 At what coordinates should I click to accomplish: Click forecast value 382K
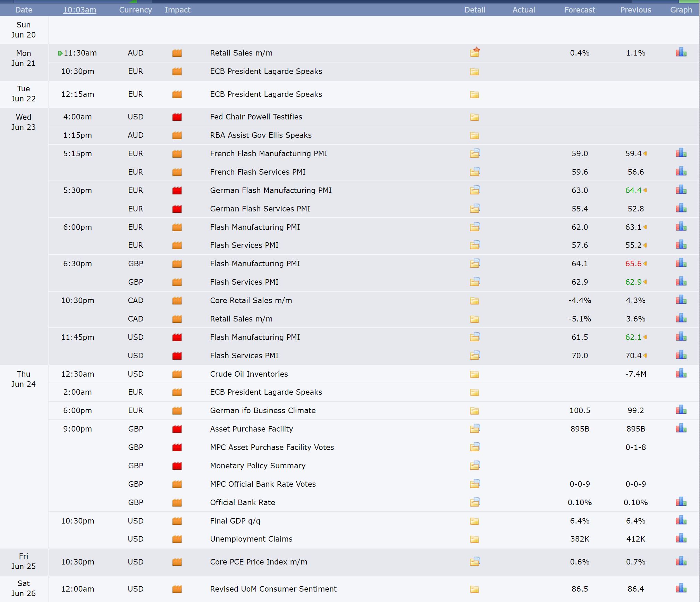click(x=580, y=539)
